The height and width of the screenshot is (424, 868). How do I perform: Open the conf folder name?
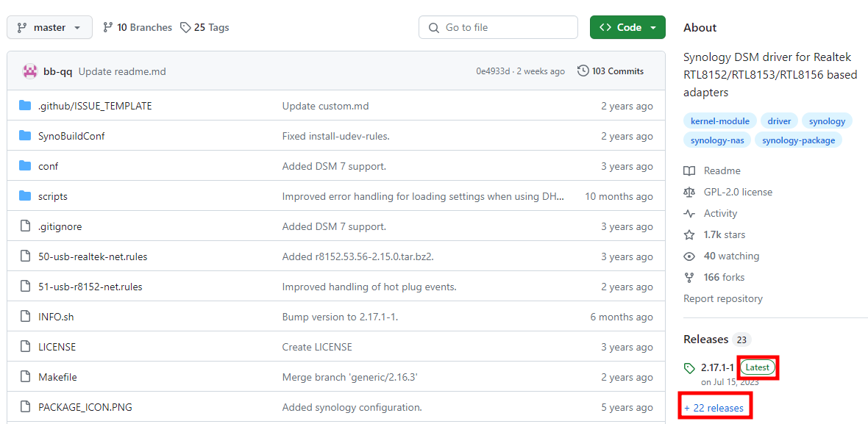click(48, 166)
